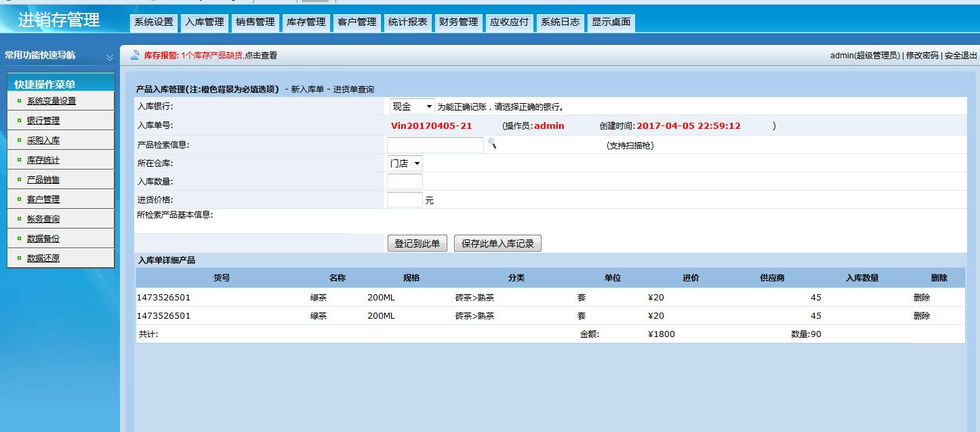Open the 入库银行 dropdown showing 现金
The width and height of the screenshot is (980, 432).
coord(412,106)
